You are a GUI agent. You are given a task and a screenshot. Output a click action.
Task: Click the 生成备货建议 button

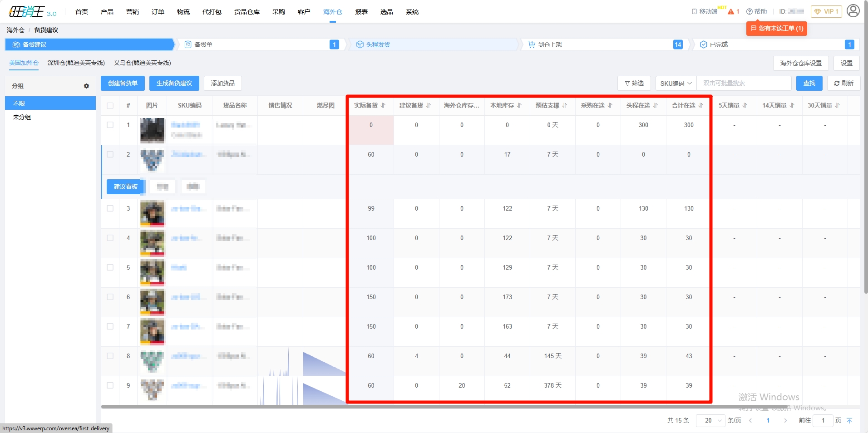coord(174,84)
